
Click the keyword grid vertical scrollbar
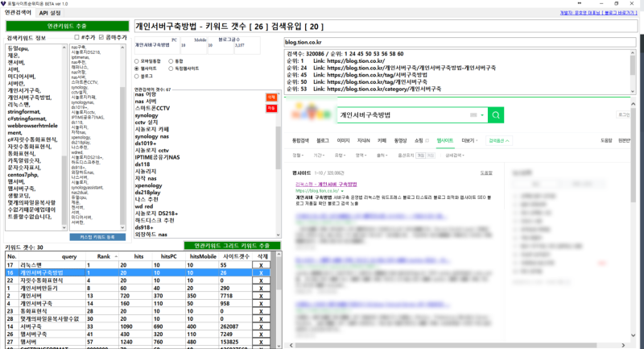[x=279, y=300]
